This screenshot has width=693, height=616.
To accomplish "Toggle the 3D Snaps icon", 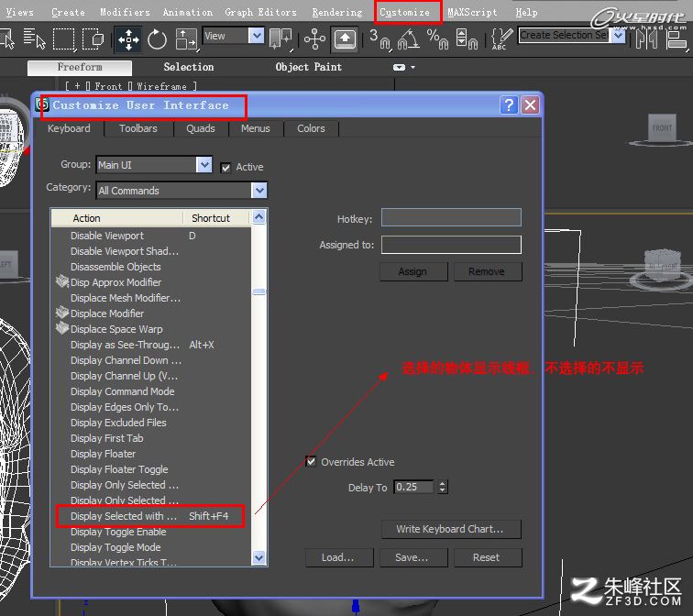I will [x=380, y=38].
